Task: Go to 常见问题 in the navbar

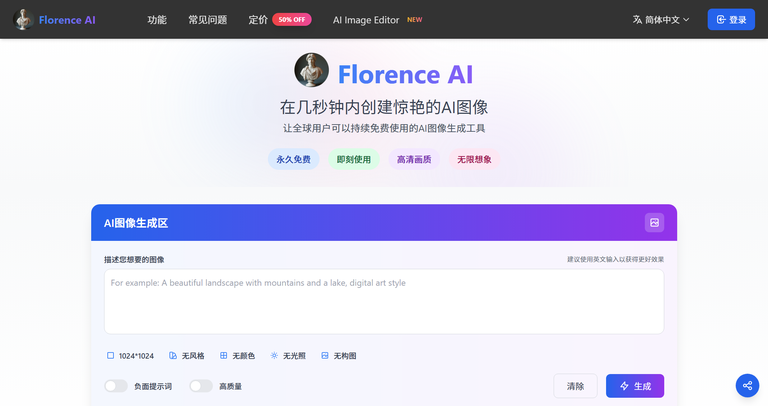Action: tap(207, 19)
